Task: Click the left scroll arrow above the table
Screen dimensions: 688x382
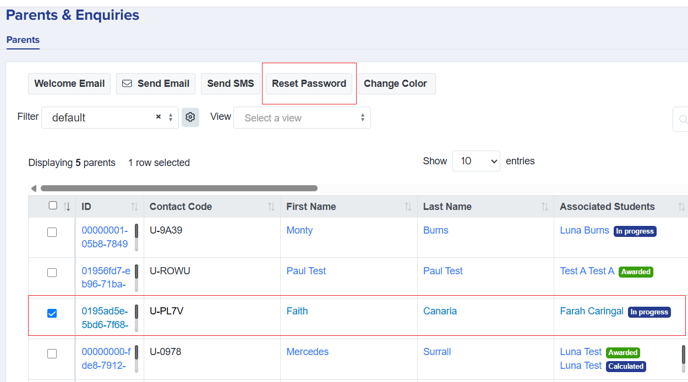Action: pos(33,189)
